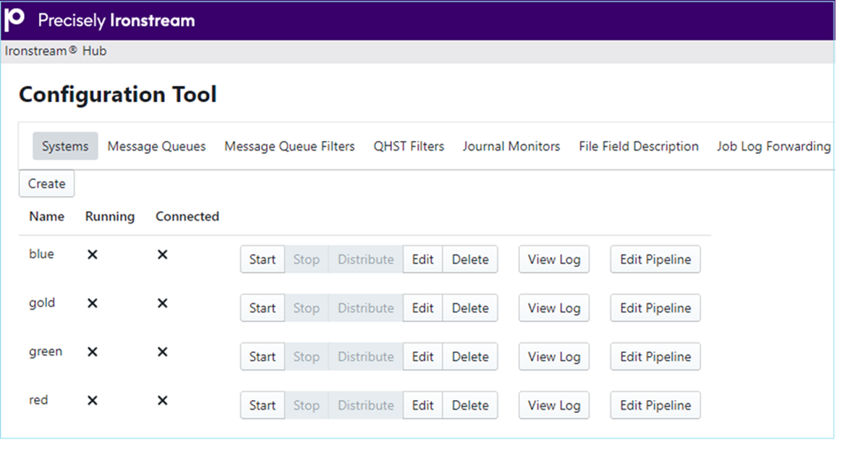
Task: View Log for gold system
Action: tap(554, 307)
